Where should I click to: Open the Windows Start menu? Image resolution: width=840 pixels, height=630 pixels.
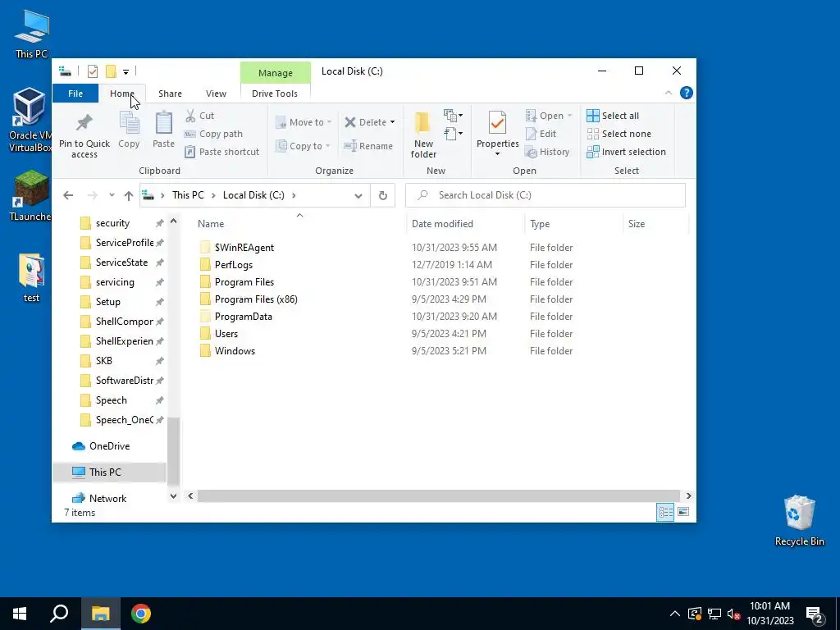pos(20,614)
